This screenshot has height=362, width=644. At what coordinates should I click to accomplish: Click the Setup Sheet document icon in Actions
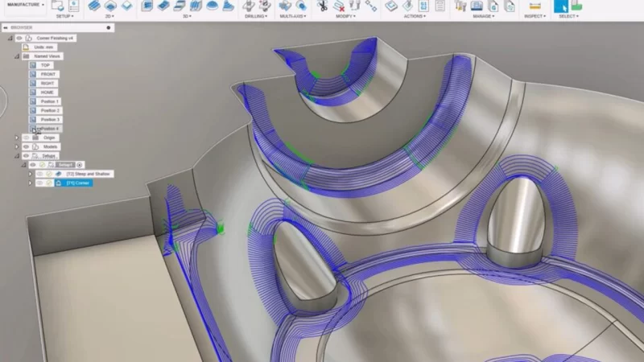(x=440, y=6)
